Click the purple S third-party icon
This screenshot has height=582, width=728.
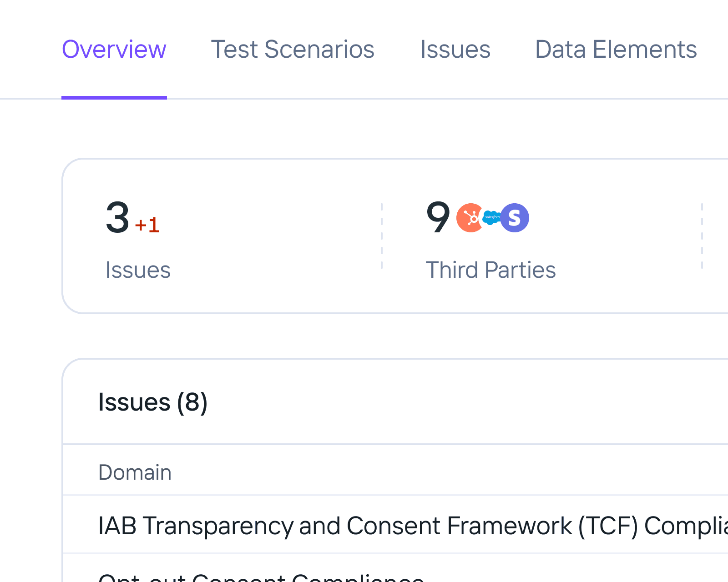point(515,218)
